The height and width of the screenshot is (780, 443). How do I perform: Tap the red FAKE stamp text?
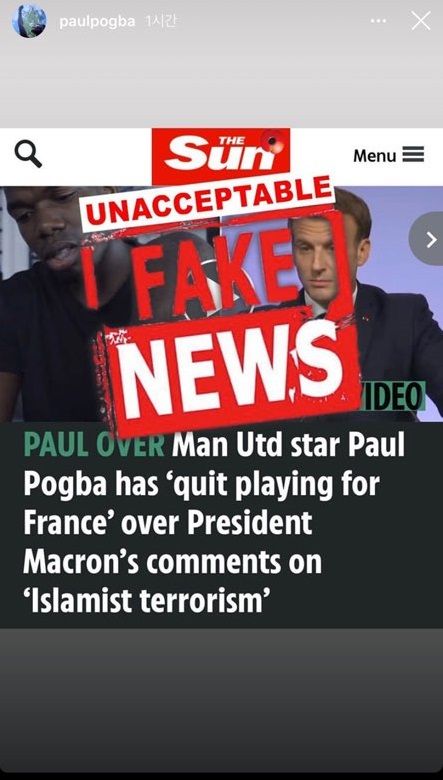click(x=216, y=271)
